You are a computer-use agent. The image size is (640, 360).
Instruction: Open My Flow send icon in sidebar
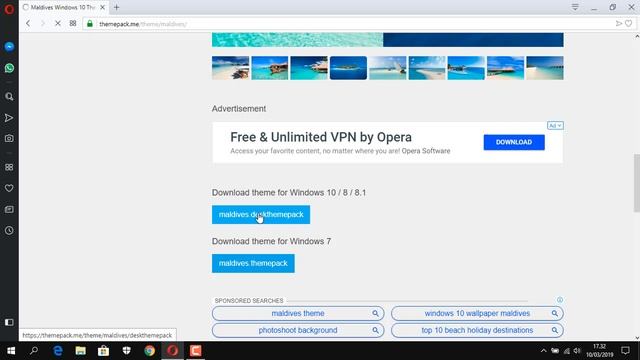[x=9, y=118]
